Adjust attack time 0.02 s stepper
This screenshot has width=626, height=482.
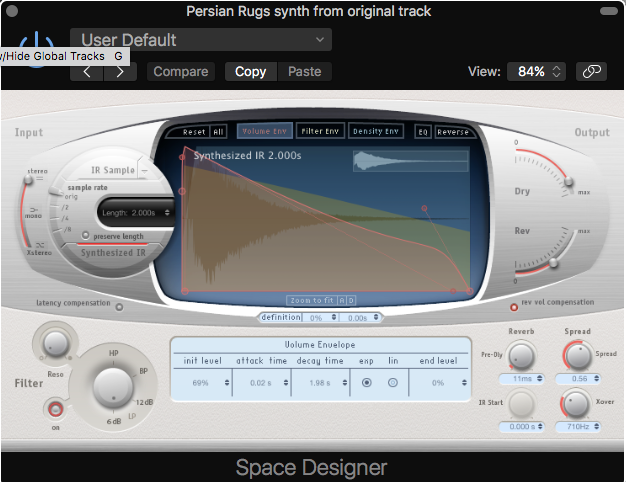[286, 383]
